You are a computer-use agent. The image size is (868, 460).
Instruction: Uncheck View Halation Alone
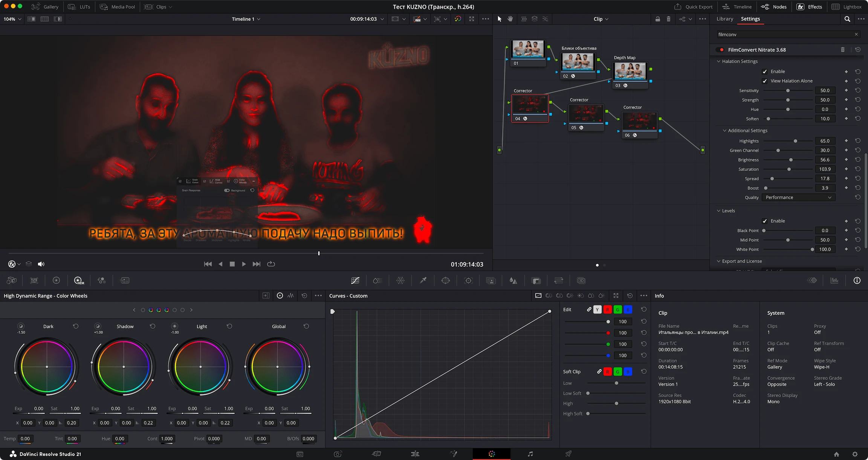point(765,81)
